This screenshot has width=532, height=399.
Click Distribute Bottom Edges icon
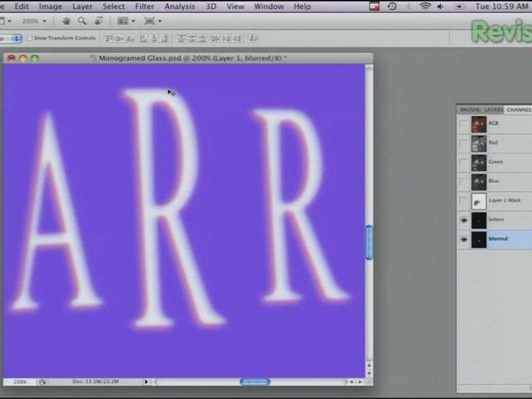point(203,38)
